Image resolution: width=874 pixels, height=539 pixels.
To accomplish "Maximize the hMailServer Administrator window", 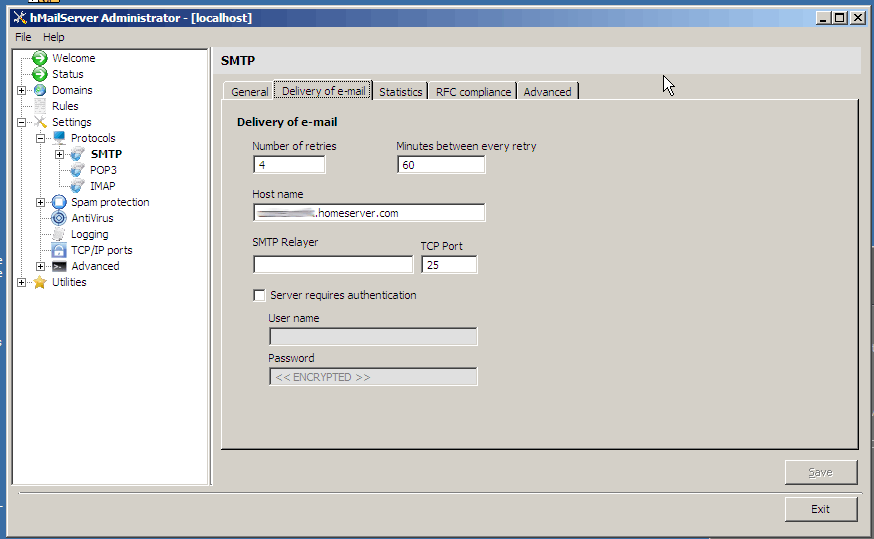I will coord(840,18).
